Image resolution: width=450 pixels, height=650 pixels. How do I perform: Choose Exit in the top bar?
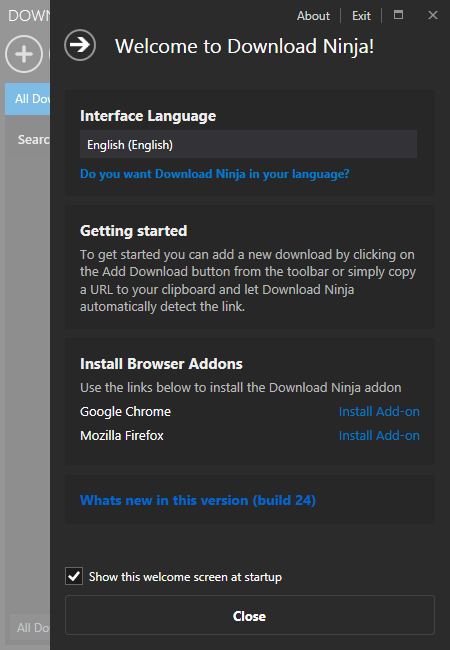(361, 16)
